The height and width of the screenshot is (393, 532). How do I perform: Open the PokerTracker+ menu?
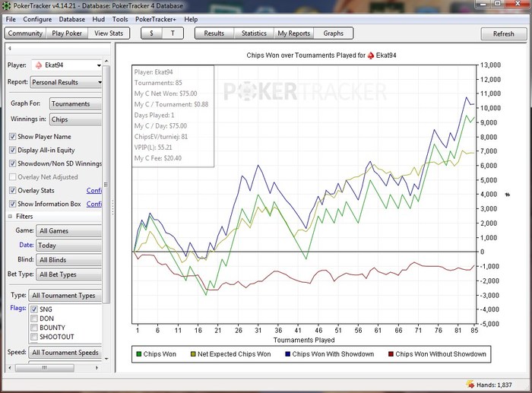point(156,19)
